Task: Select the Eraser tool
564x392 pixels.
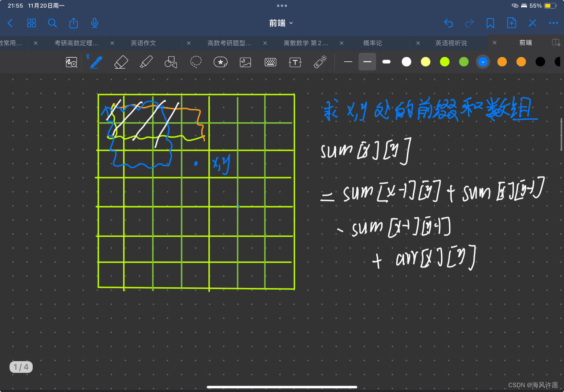Action: (121, 62)
